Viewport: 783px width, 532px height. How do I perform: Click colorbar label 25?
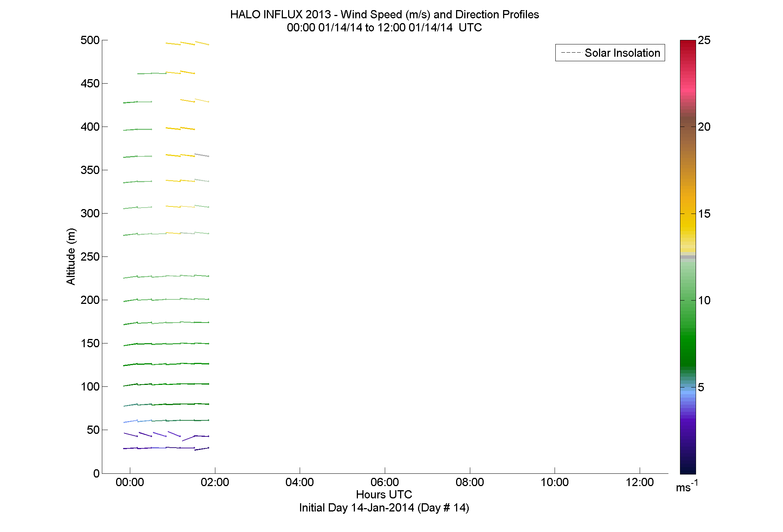(704, 40)
